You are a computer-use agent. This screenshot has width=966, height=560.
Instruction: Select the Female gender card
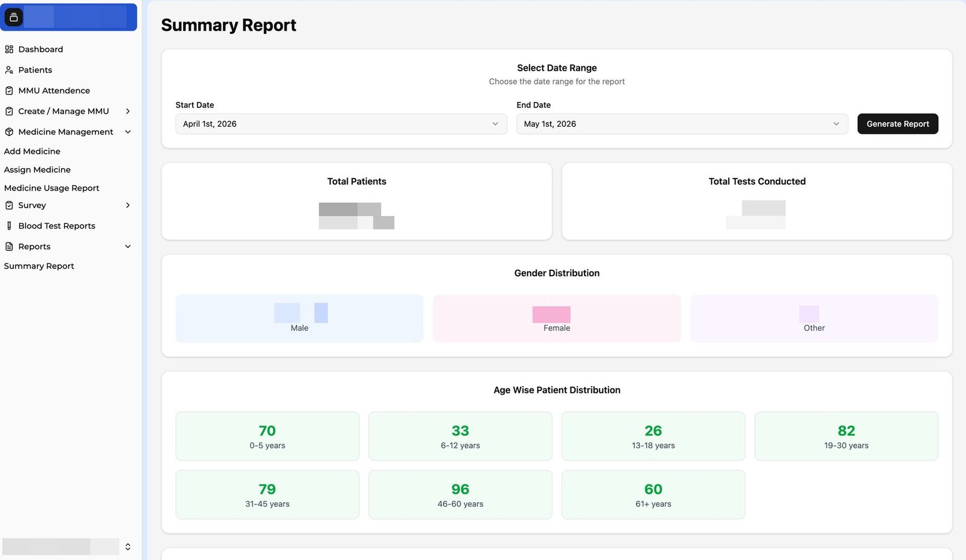(x=557, y=319)
